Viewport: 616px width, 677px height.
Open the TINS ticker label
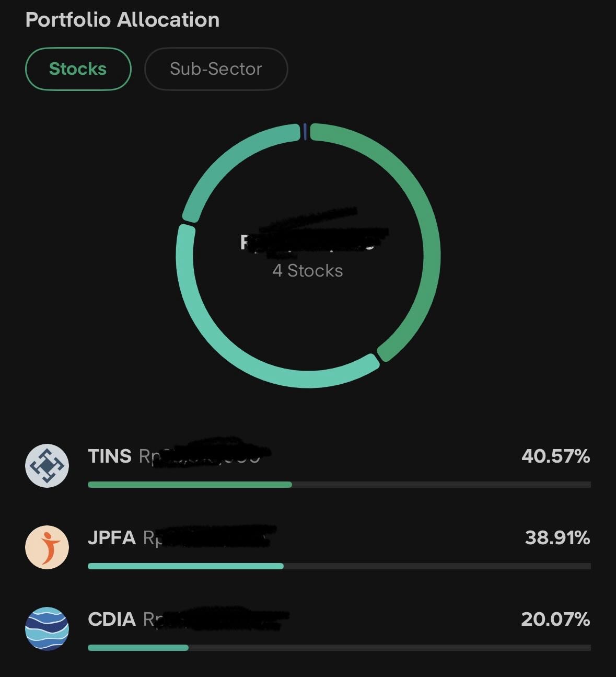pyautogui.click(x=110, y=456)
